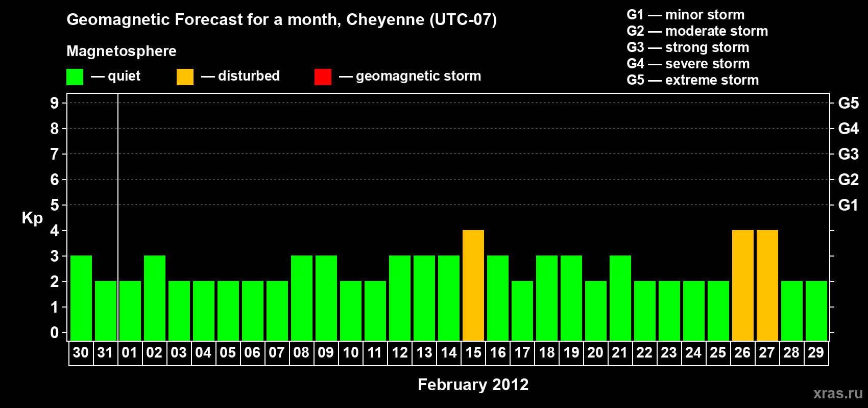868x408 pixels.
Task: Click the green quiet legend swatch
Action: [x=75, y=77]
